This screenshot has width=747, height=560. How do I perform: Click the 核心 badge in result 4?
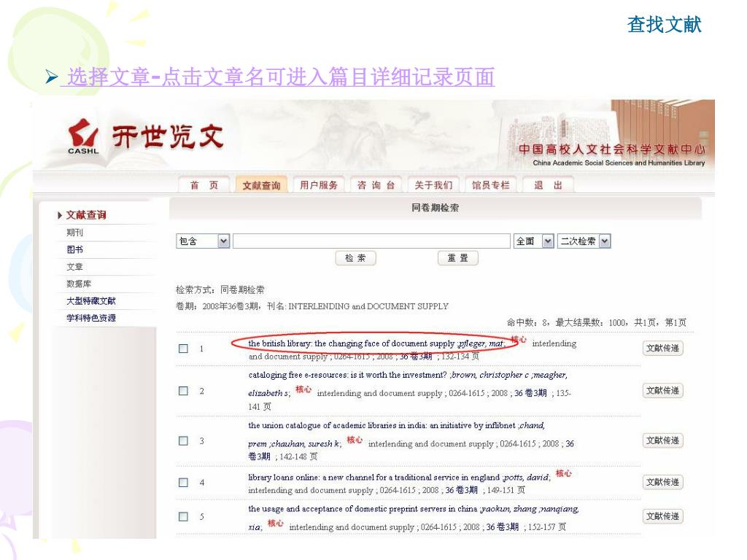(564, 473)
